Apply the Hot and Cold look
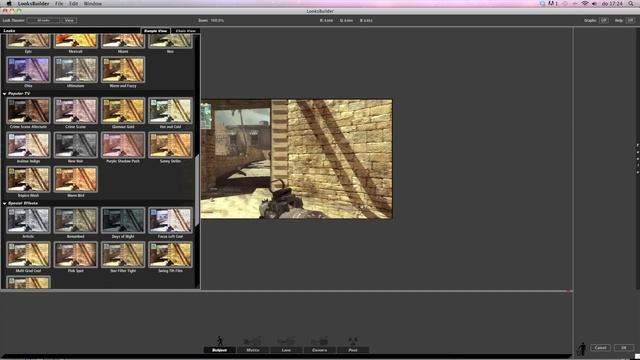The height and width of the screenshot is (360, 640). pos(170,111)
